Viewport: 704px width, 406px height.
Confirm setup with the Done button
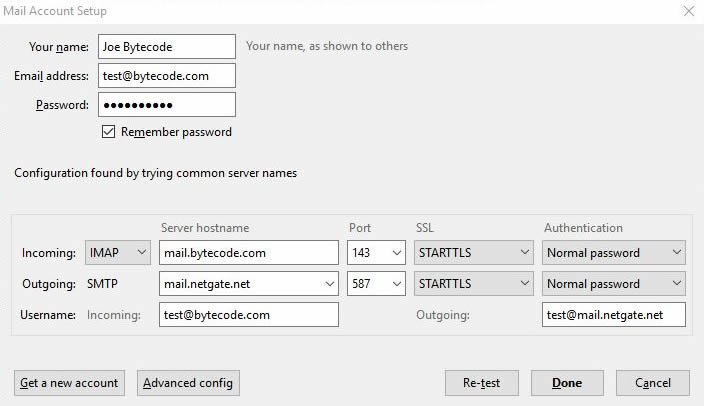[x=566, y=383]
